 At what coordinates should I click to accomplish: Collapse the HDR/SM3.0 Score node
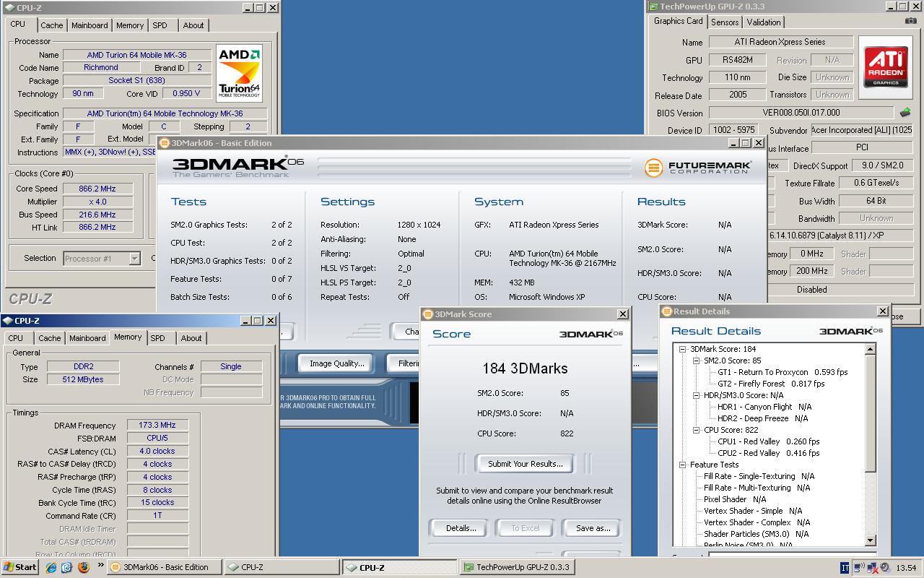pos(697,395)
